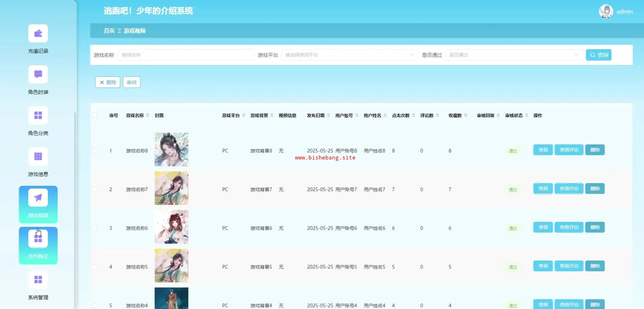644x309 pixels.
Task: Open the 系统管理 grid icon
Action: pos(38,280)
